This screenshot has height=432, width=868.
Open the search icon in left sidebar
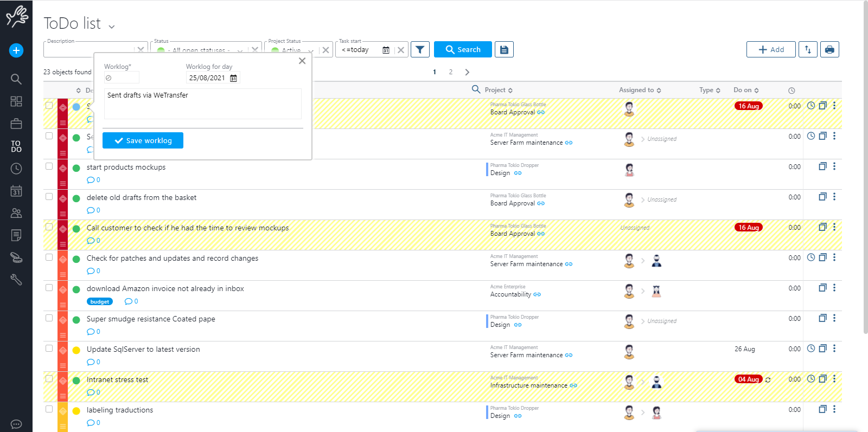[16, 79]
